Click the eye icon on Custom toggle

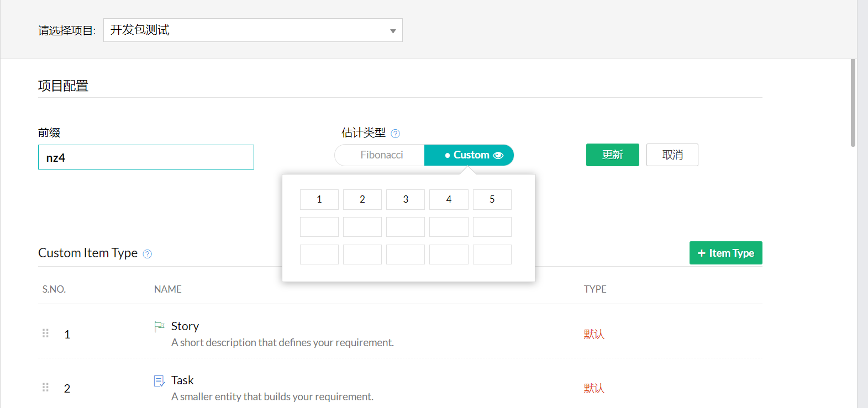tap(498, 156)
